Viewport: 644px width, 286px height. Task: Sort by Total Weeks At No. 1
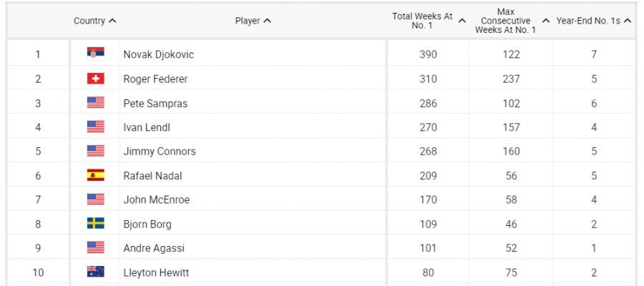click(x=428, y=21)
